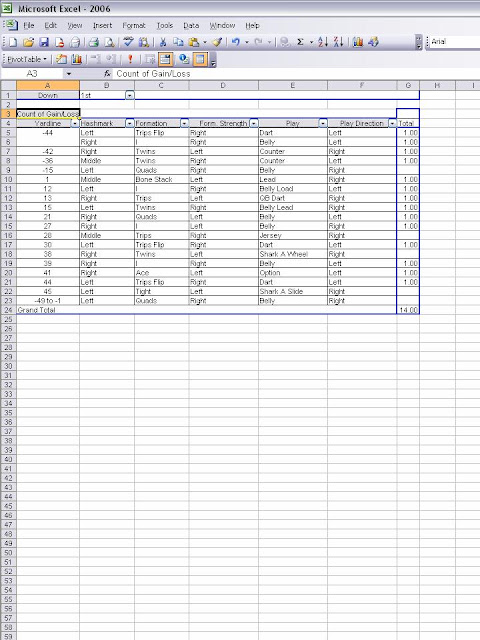The height and width of the screenshot is (640, 480).
Task: Click the Undo arrow icon
Action: 236,42
